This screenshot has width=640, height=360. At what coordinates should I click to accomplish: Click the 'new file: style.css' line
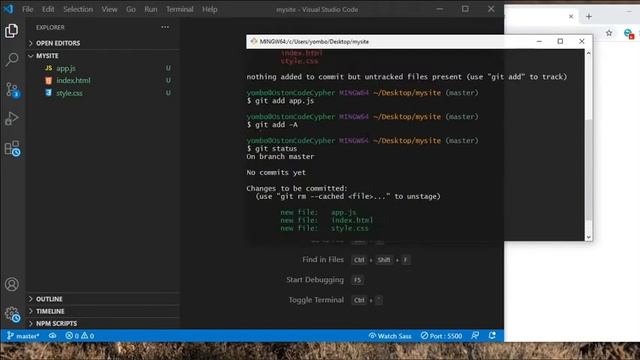click(324, 228)
